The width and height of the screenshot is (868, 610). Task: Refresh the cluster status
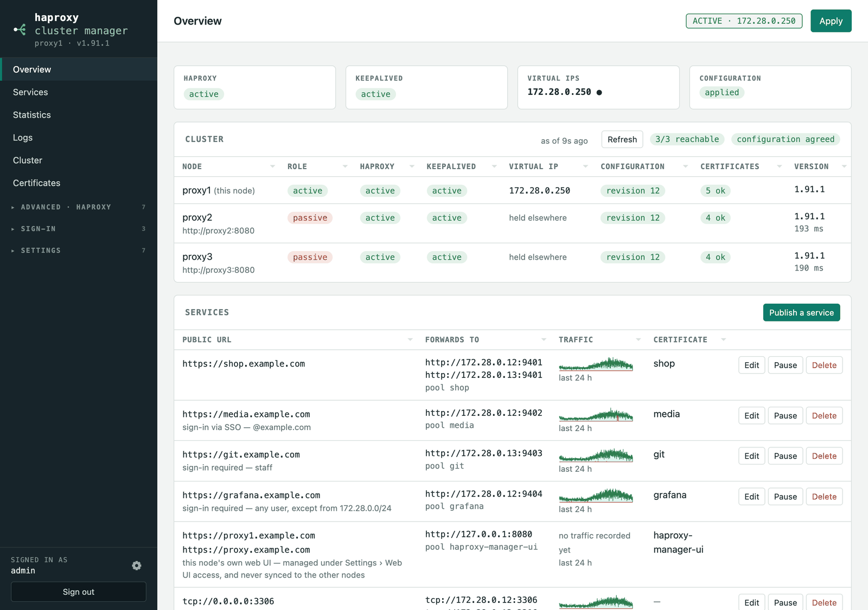(x=622, y=139)
